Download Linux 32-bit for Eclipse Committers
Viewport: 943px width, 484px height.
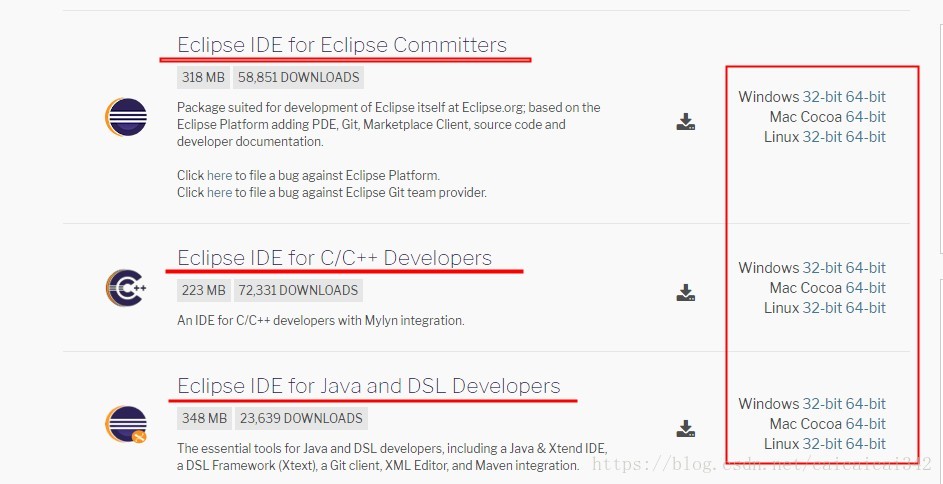[822, 136]
